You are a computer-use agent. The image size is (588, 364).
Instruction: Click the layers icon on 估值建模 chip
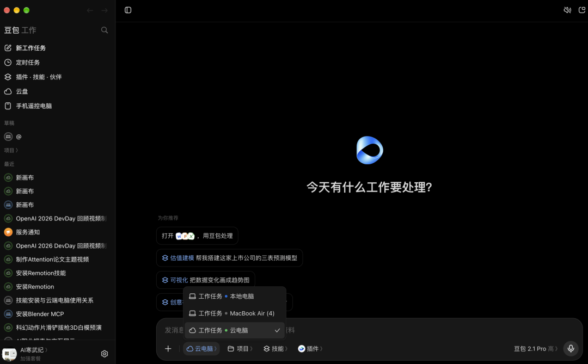pos(165,258)
